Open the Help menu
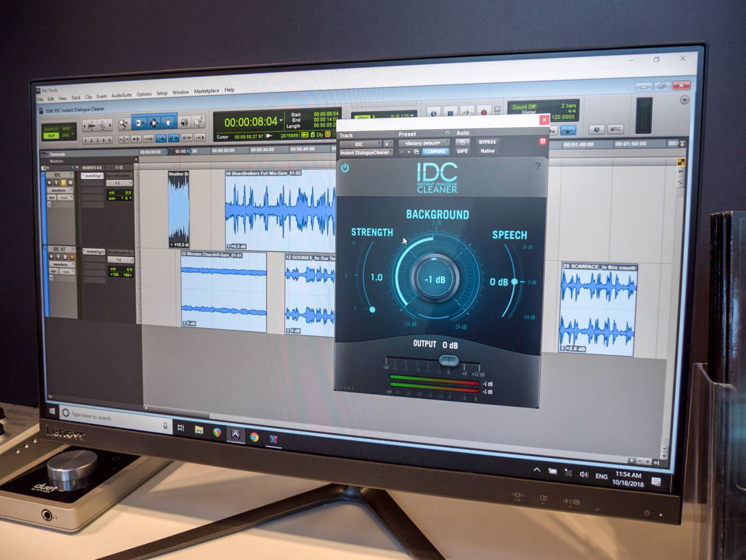 click(x=229, y=90)
